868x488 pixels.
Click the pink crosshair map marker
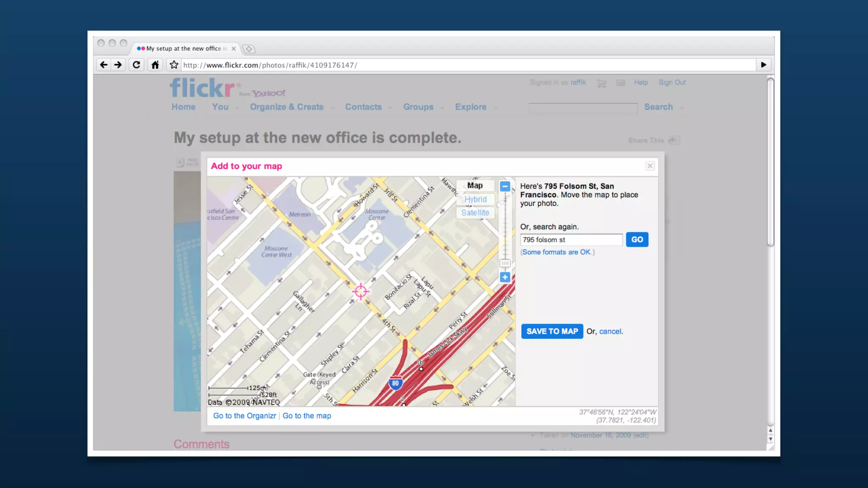point(361,291)
